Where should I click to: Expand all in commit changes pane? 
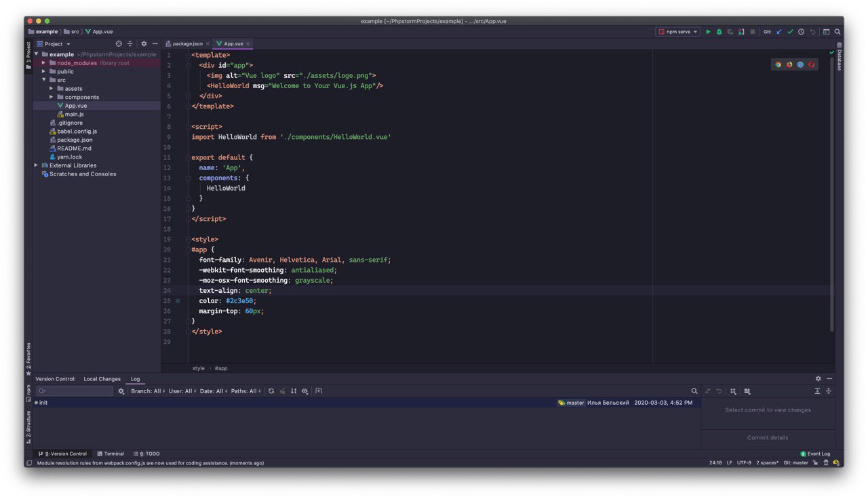pyautogui.click(x=817, y=391)
